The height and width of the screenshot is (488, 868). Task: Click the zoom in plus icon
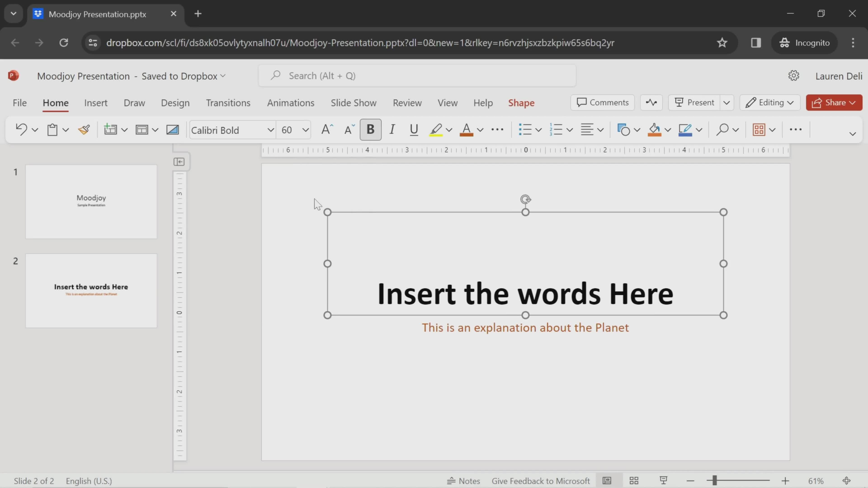coord(785,481)
